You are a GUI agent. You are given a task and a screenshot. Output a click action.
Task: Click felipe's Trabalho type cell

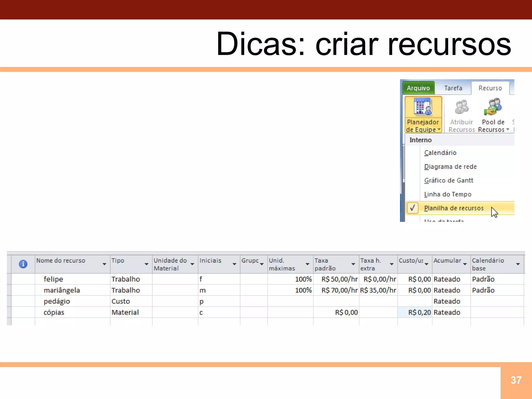131,279
